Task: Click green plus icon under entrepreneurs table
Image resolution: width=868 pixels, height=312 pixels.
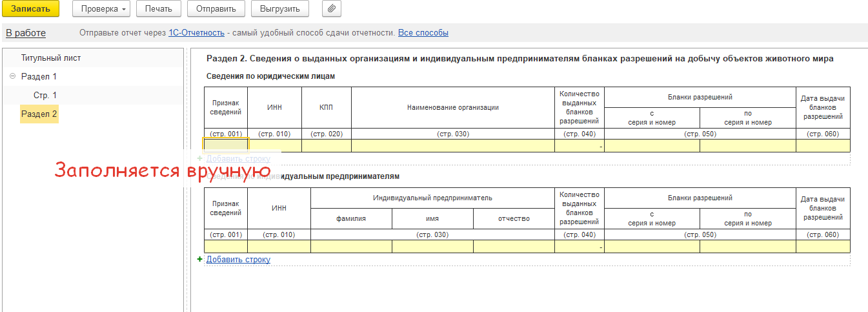Action: (x=200, y=259)
